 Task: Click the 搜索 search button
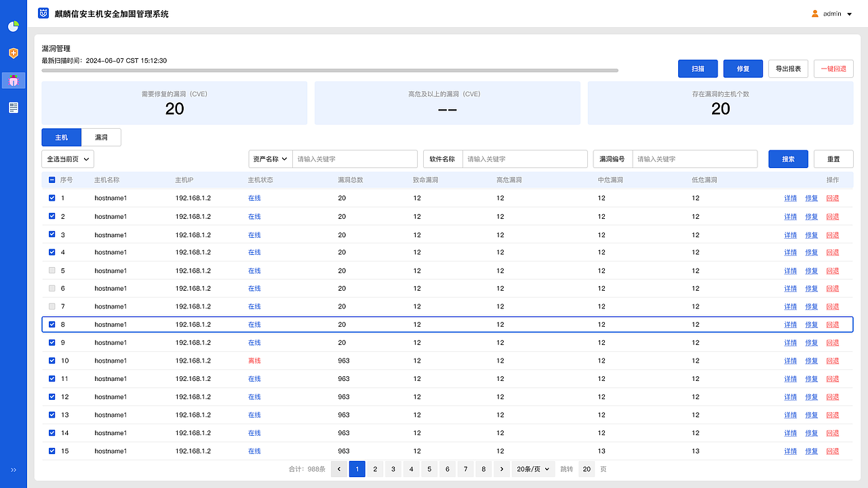click(x=788, y=159)
